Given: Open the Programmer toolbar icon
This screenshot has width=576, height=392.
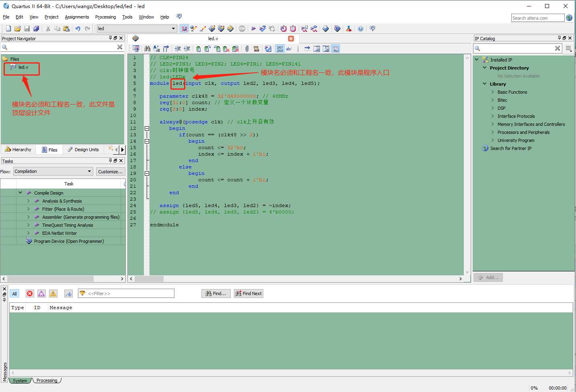Looking at the screenshot, I should click(337, 29).
